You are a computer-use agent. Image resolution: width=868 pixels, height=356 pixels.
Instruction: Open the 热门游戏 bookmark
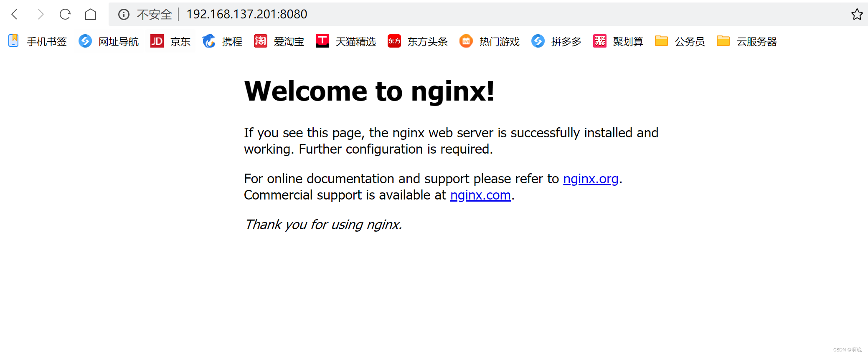490,41
